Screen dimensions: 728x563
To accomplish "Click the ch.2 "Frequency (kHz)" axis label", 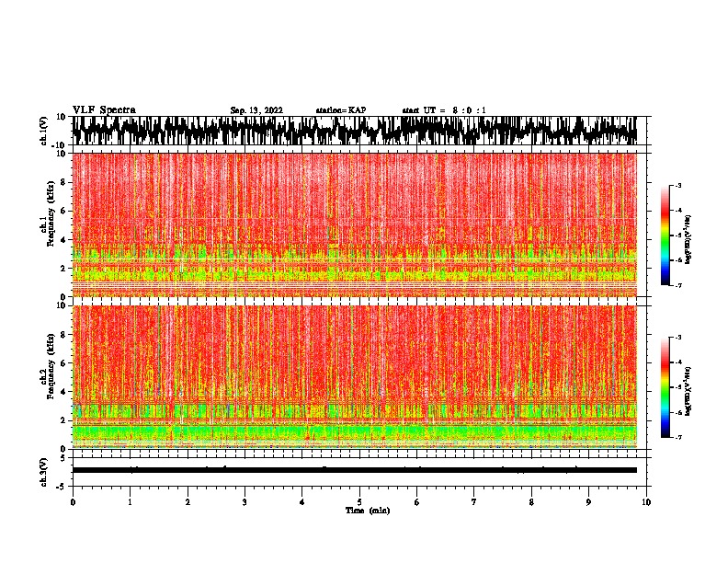I will [x=51, y=366].
